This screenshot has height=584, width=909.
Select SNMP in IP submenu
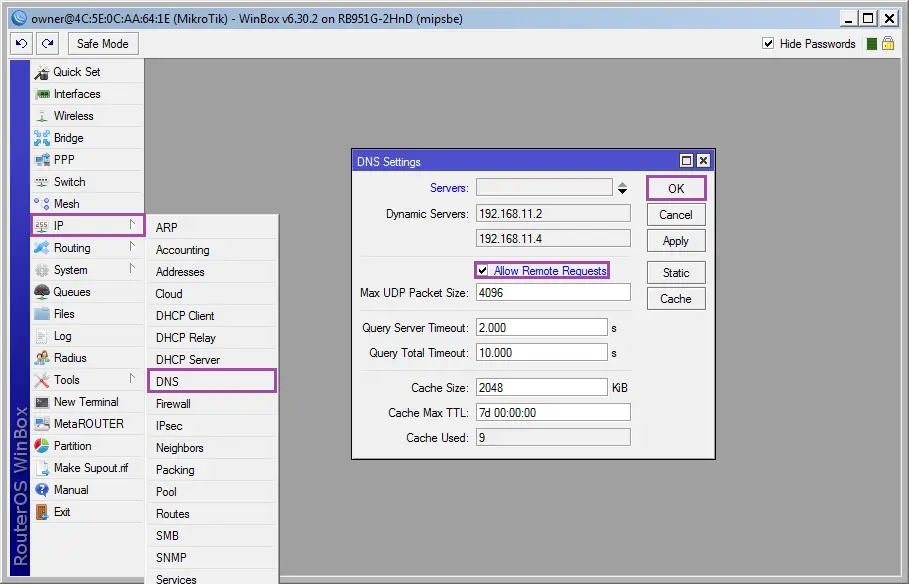click(x=212, y=558)
